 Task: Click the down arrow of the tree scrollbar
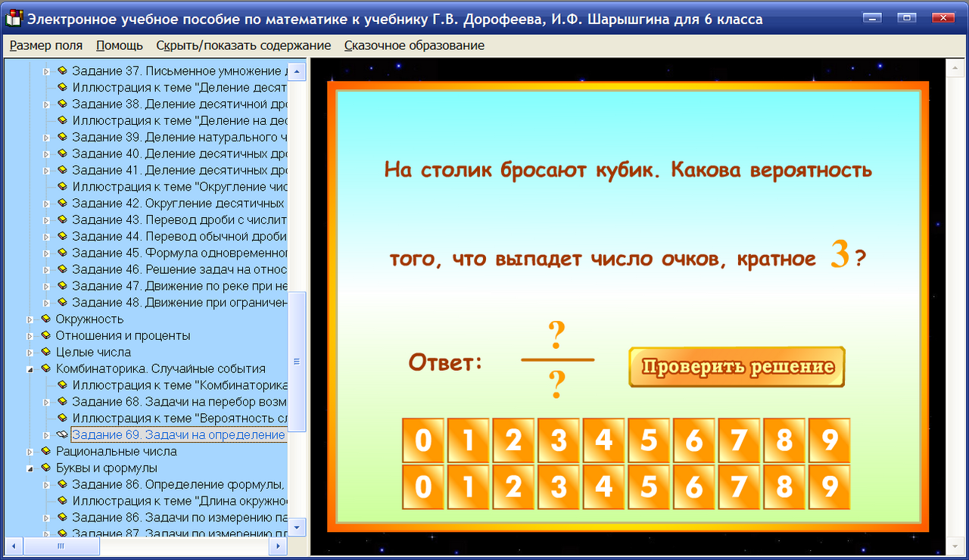coord(298,527)
